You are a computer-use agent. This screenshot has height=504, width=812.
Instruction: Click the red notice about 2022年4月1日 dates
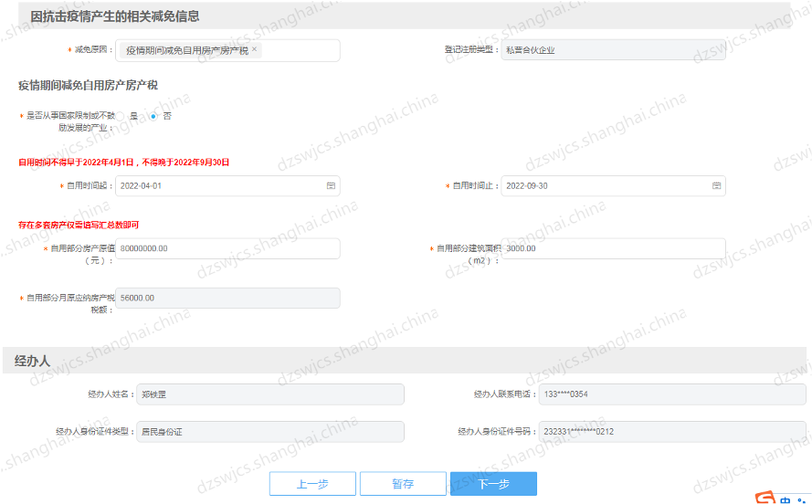[124, 163]
